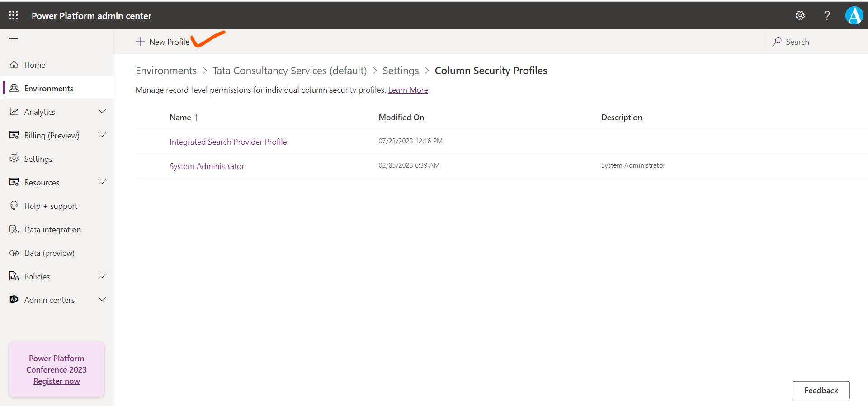
Task: Expand the Analytics menu chevron
Action: (102, 112)
